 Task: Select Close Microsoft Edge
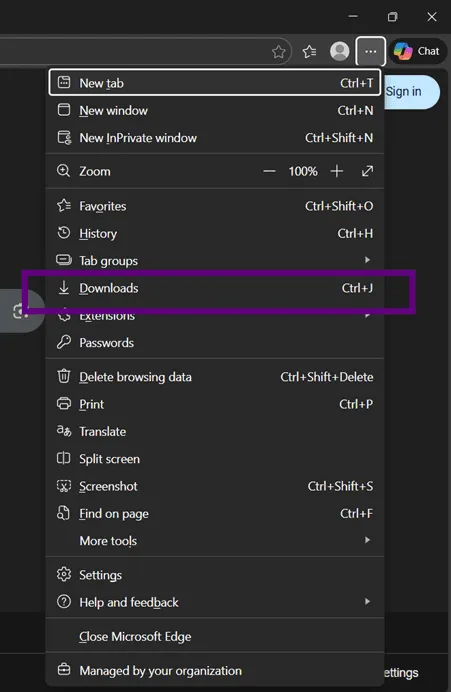pyautogui.click(x=215, y=636)
